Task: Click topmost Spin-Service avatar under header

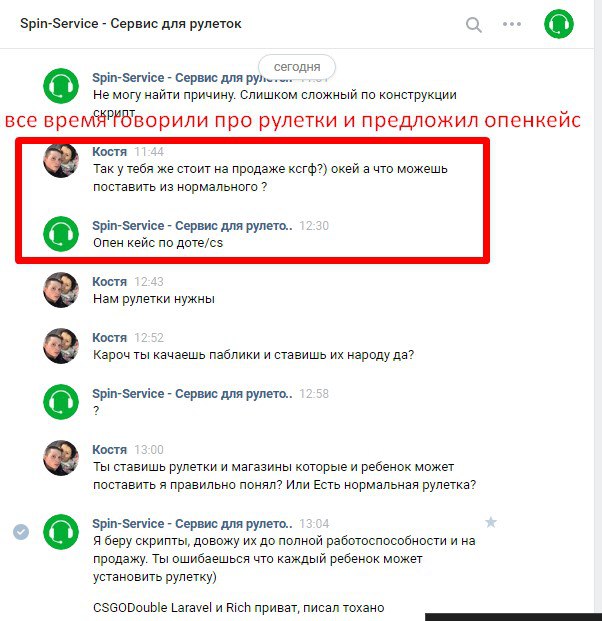Action: tap(61, 86)
